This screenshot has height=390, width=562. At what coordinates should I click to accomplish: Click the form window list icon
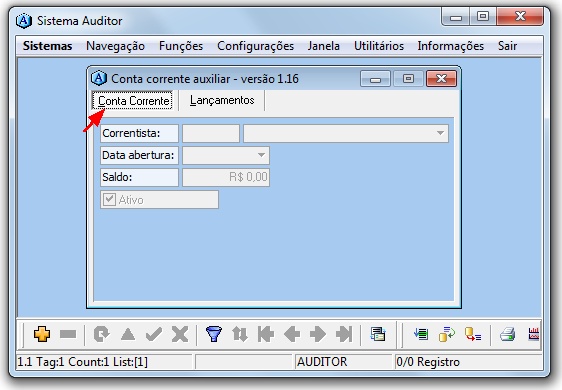(x=378, y=334)
